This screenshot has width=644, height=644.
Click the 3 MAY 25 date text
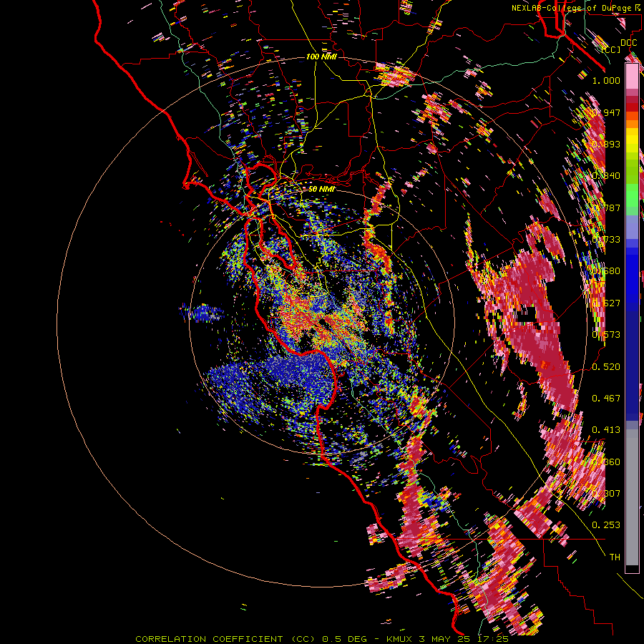coord(445,639)
